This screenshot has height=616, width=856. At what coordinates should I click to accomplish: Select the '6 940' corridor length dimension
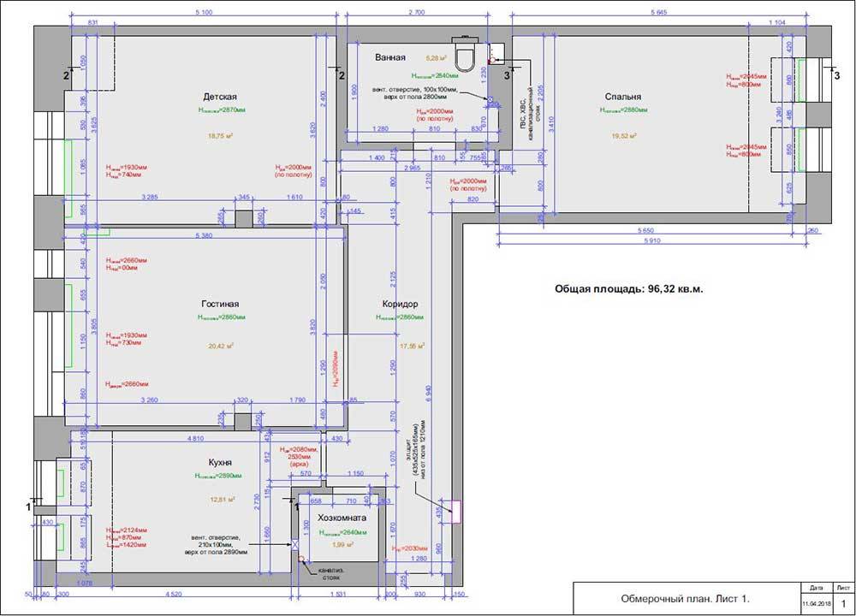428,394
